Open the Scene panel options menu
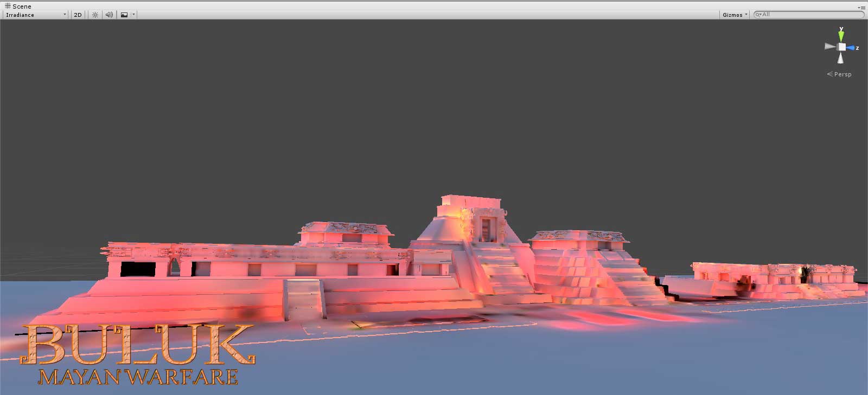The image size is (868, 395). pos(861,7)
